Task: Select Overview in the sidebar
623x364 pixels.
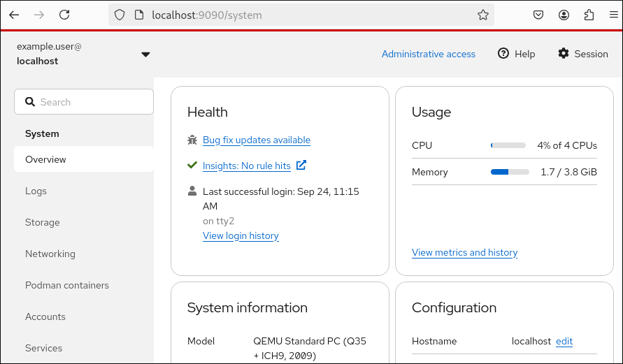Action: tap(84, 159)
